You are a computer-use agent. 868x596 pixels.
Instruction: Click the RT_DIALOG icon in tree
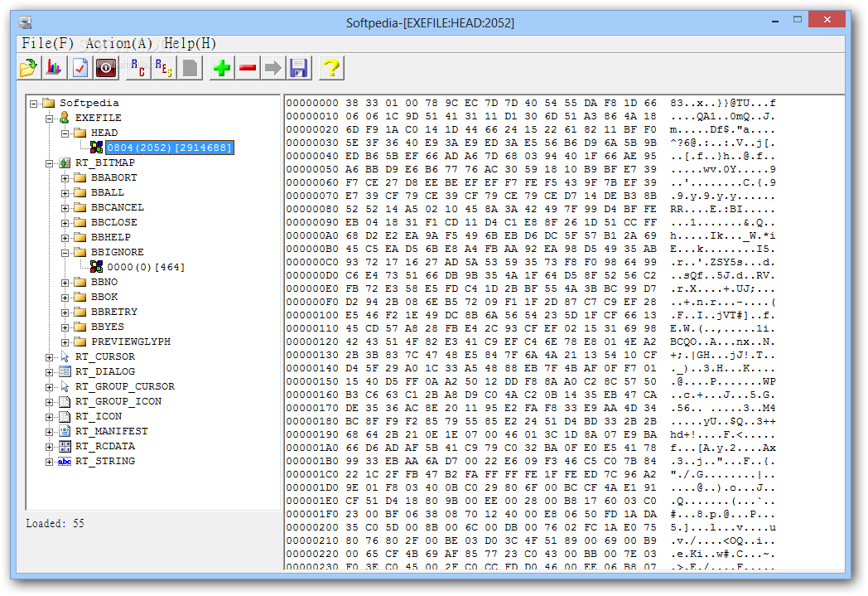65,371
